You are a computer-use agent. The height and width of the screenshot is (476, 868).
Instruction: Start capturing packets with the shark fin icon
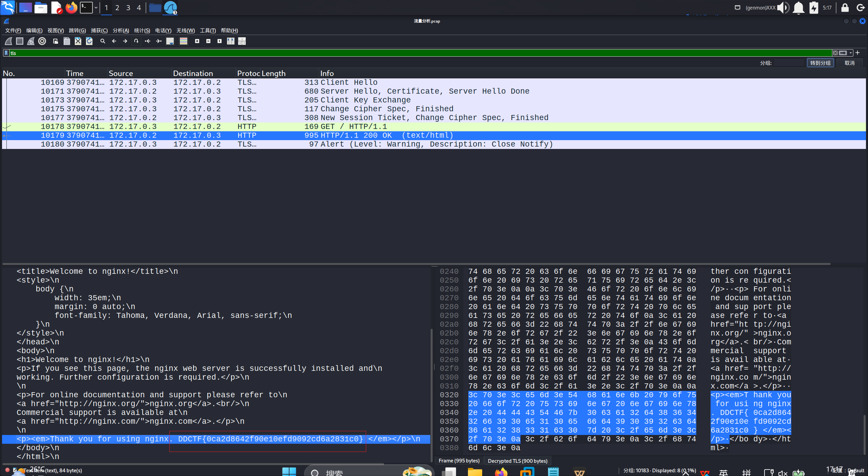pos(8,41)
